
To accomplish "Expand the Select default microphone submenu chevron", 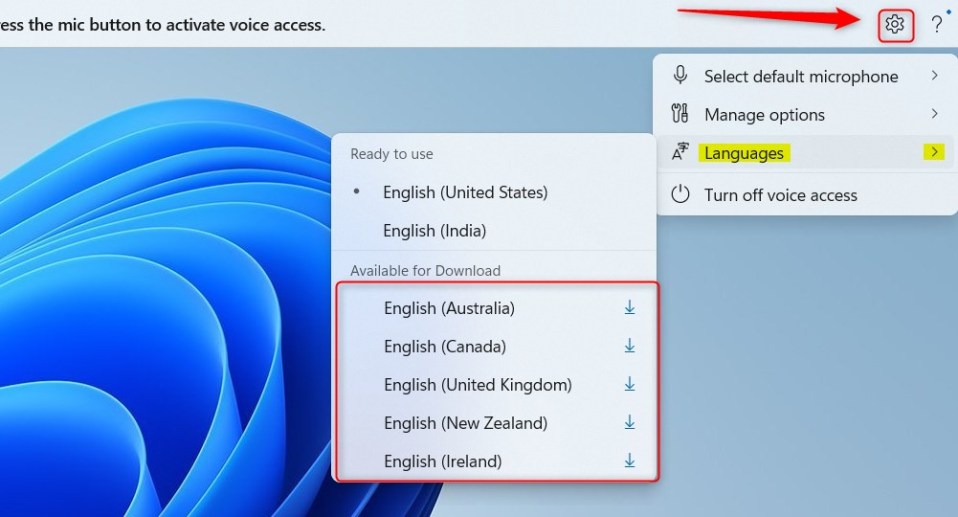I will pos(934,75).
